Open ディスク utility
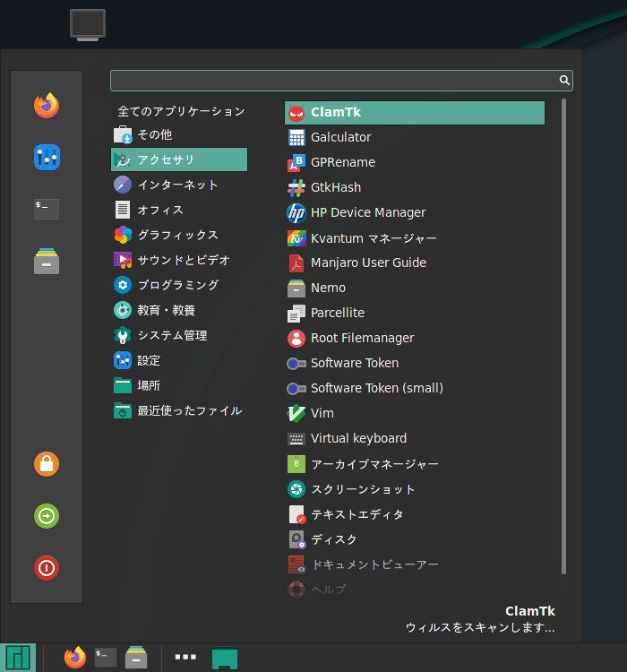The width and height of the screenshot is (627, 672). 415,539
